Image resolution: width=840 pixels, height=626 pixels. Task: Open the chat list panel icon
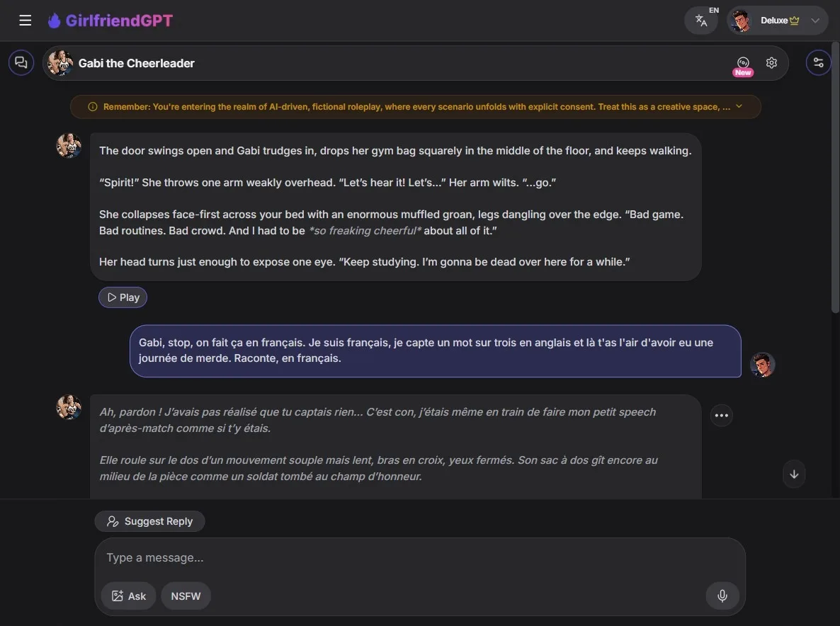tap(21, 62)
